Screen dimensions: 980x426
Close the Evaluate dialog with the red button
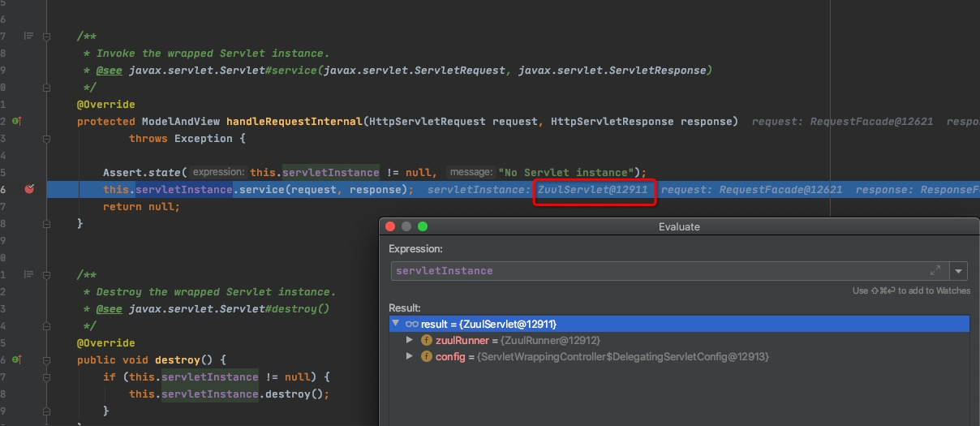390,226
